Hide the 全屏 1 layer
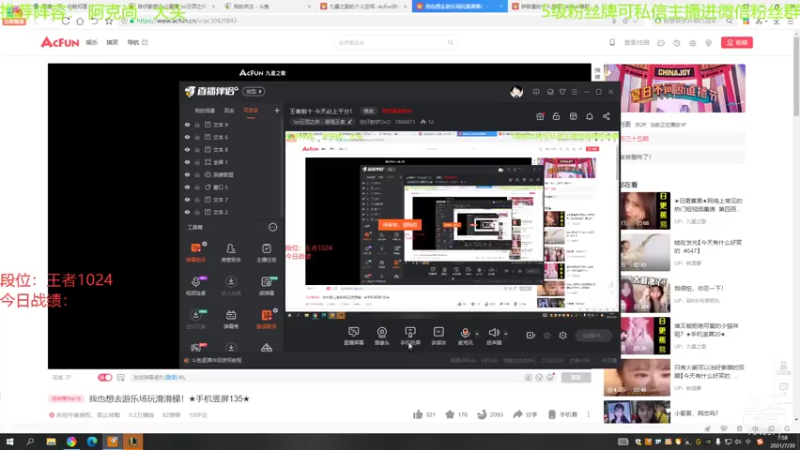Image resolution: width=800 pixels, height=450 pixels. click(x=187, y=162)
